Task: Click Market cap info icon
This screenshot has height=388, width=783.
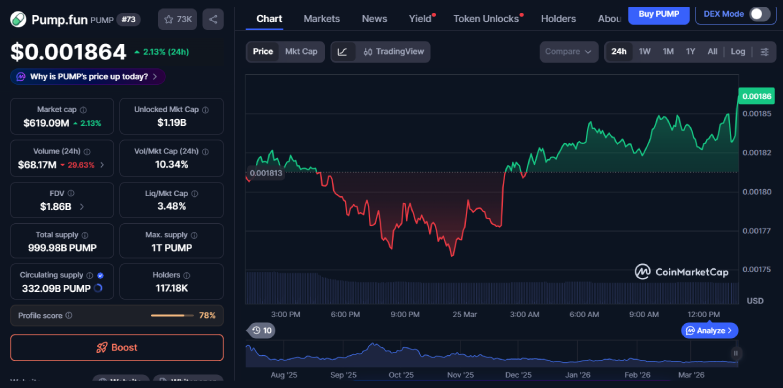Action: click(x=83, y=110)
